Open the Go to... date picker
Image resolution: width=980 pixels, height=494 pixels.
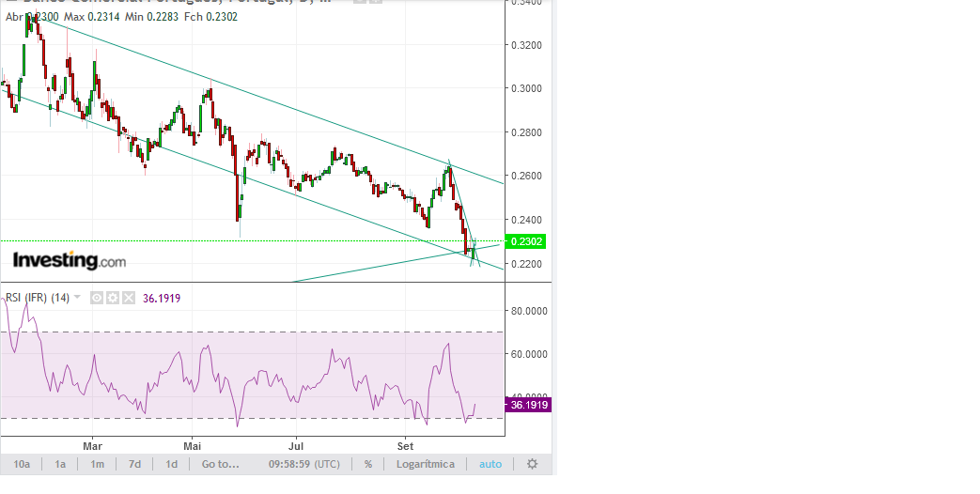(x=220, y=464)
